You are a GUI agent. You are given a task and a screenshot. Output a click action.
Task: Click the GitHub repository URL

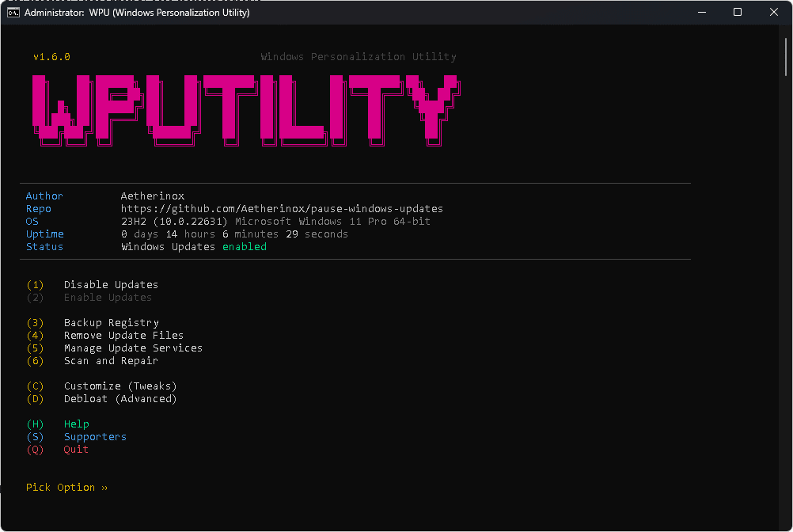(282, 209)
